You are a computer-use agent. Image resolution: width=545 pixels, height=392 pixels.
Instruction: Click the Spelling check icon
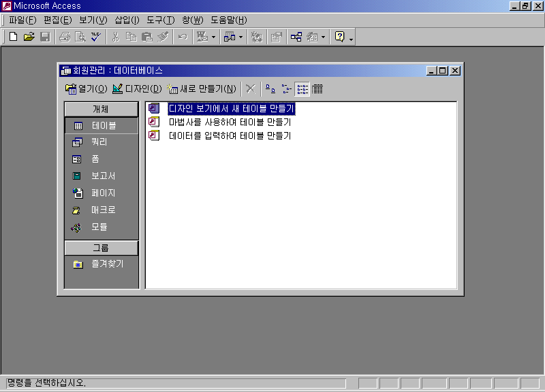pos(96,37)
